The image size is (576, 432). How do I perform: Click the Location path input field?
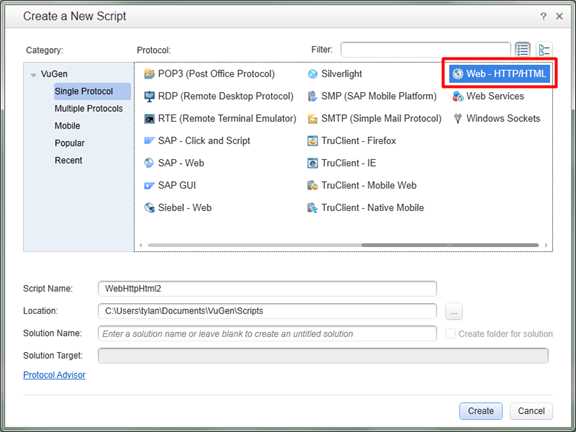[267, 311]
